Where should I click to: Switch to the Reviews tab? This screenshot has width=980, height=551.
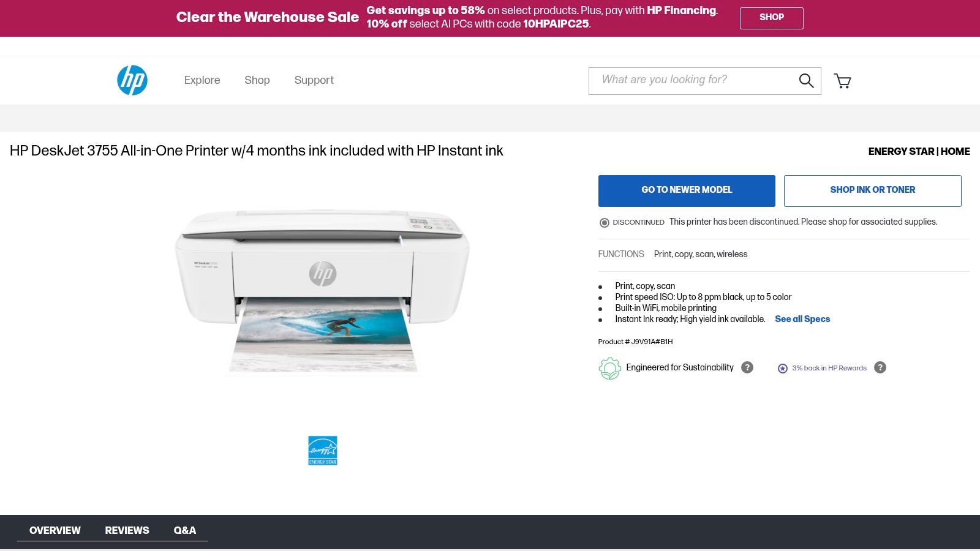pos(127,530)
